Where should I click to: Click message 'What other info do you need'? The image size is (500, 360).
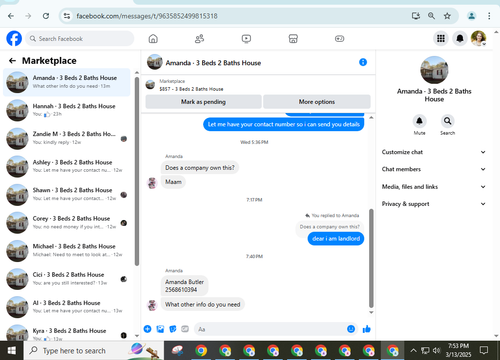coord(203,304)
